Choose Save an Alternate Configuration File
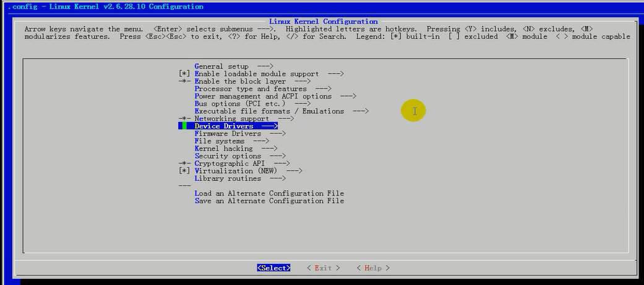 (269, 201)
